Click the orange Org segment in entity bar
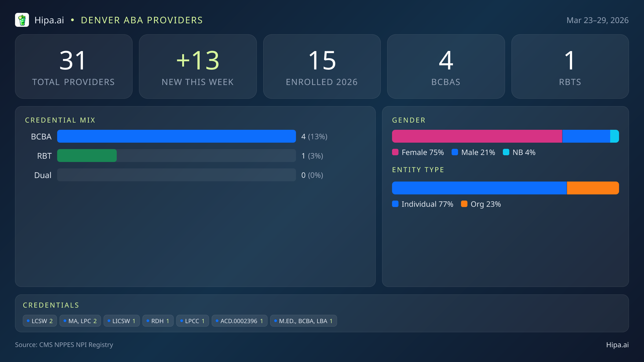This screenshot has height=362, width=644. coord(593,188)
